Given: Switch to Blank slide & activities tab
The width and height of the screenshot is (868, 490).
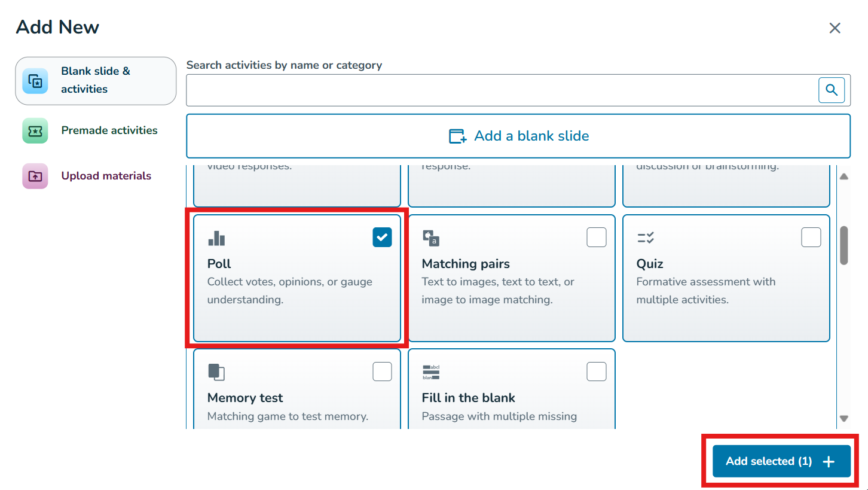Looking at the screenshot, I should [x=96, y=80].
